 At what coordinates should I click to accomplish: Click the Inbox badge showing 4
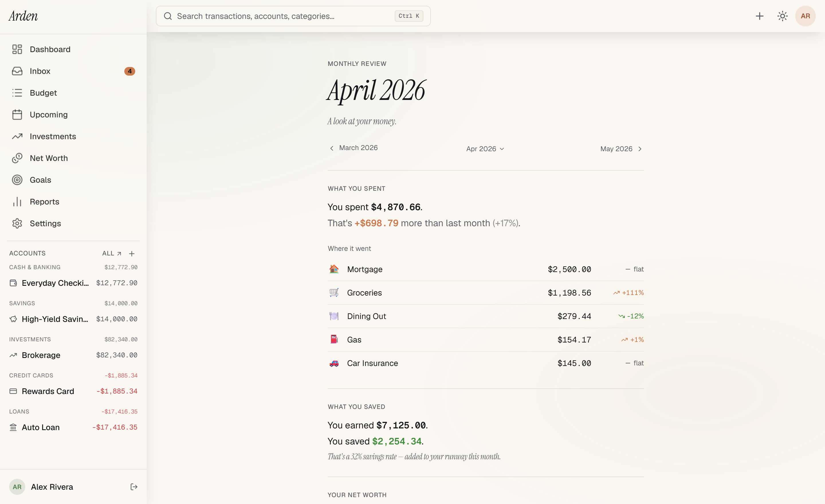pos(129,71)
